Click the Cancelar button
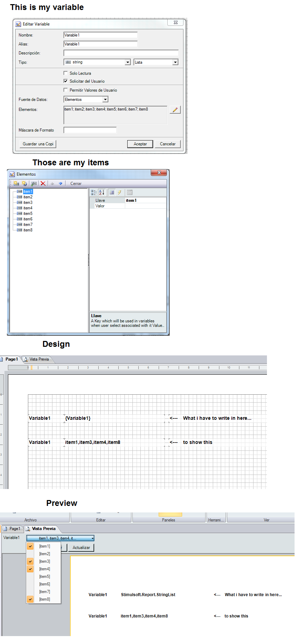The width and height of the screenshot is (298, 644). coord(168,144)
